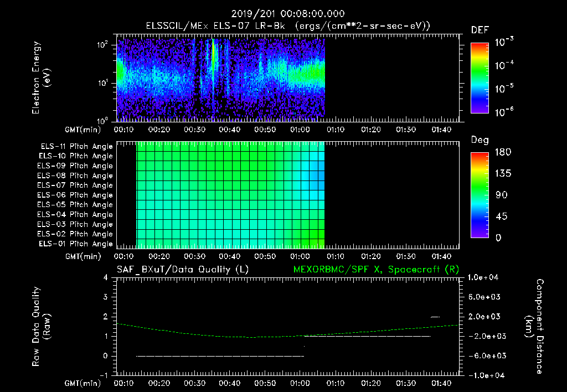Click the white data quality line at level 0
This screenshot has height=392, width=567.
(x=220, y=356)
